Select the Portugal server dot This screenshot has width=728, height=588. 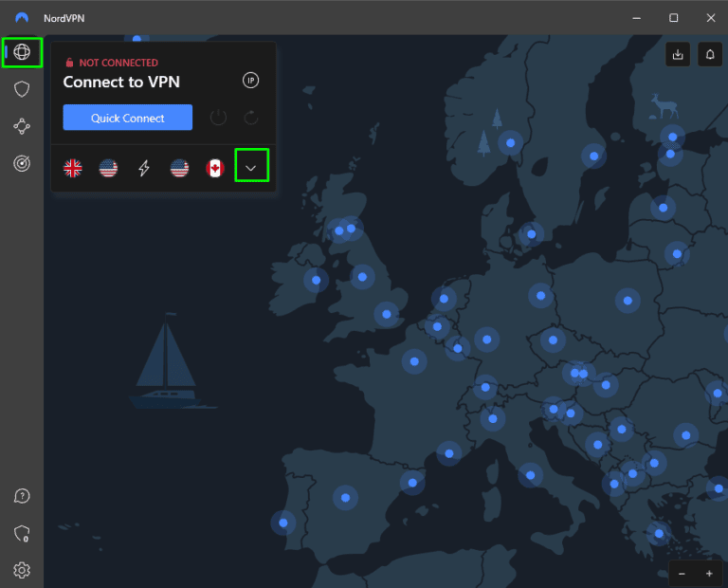pyautogui.click(x=283, y=523)
